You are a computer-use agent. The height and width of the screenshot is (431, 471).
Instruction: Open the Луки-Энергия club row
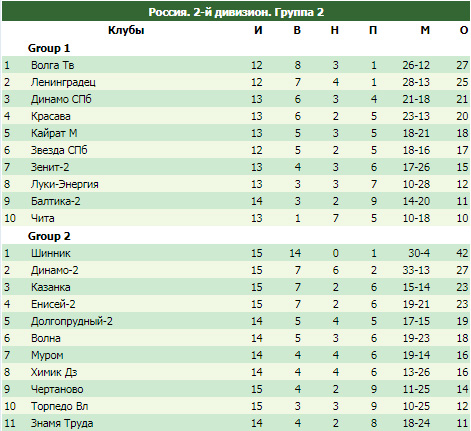click(236, 184)
